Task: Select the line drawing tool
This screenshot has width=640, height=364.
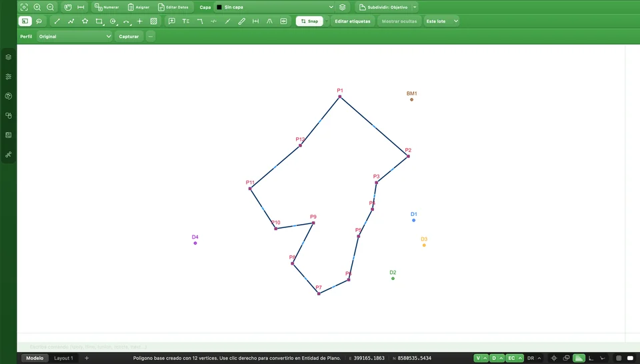Action: [x=57, y=21]
